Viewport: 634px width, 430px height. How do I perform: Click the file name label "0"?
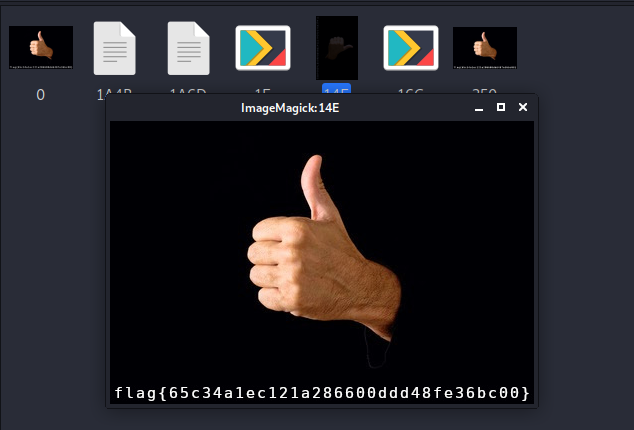pos(40,95)
